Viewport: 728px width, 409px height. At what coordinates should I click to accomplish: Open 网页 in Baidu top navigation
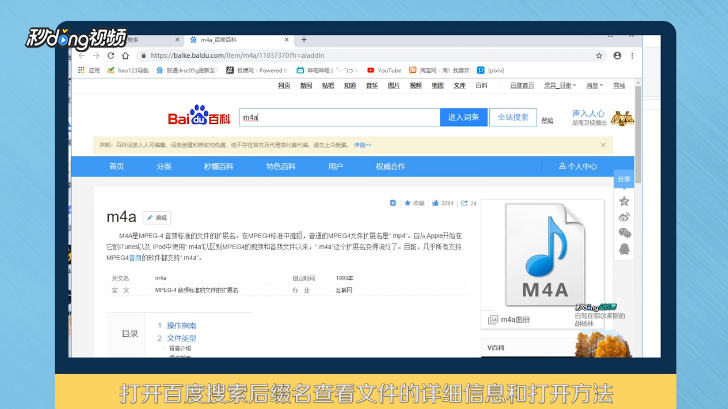tap(284, 86)
